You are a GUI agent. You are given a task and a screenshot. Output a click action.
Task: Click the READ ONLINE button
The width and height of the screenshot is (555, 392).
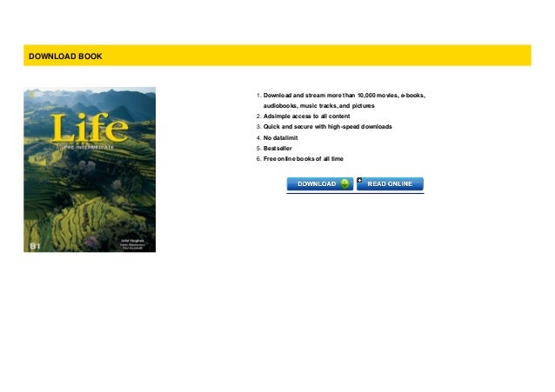pyautogui.click(x=390, y=184)
